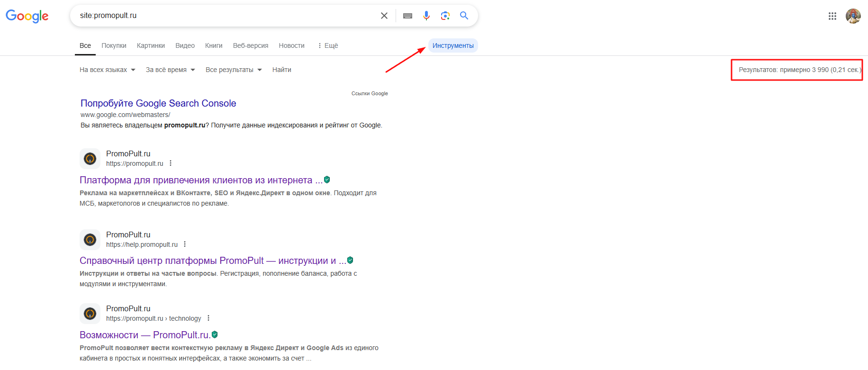868x370 pixels.
Task: Open three-dot menu beside https://help.promopult.ru
Action: click(185, 244)
